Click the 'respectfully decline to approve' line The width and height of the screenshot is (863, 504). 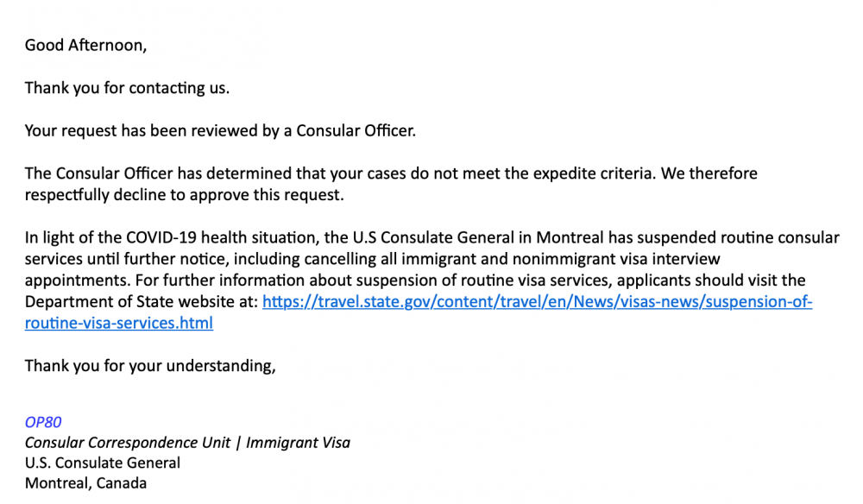pyautogui.click(x=185, y=195)
